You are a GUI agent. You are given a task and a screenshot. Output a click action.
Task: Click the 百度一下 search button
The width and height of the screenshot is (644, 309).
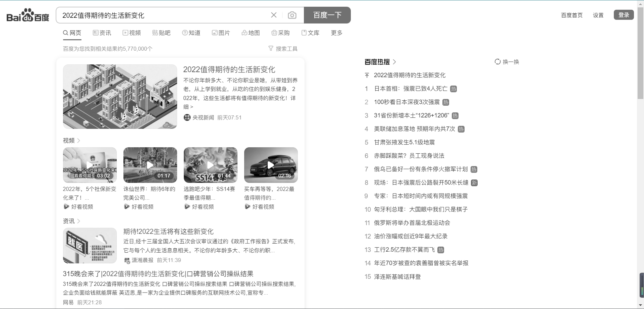click(x=327, y=15)
